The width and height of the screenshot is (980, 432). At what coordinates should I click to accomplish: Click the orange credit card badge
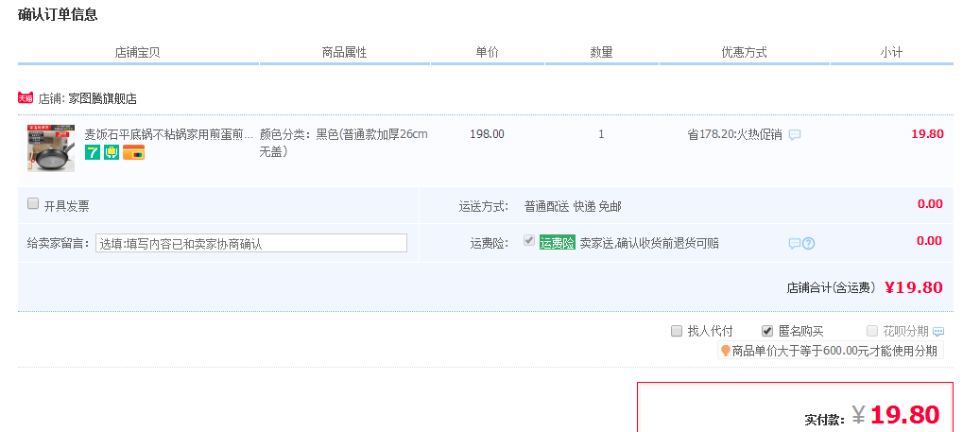tap(134, 152)
